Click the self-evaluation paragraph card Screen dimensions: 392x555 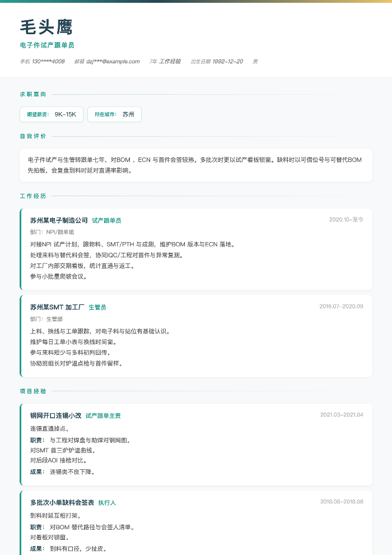(196, 165)
